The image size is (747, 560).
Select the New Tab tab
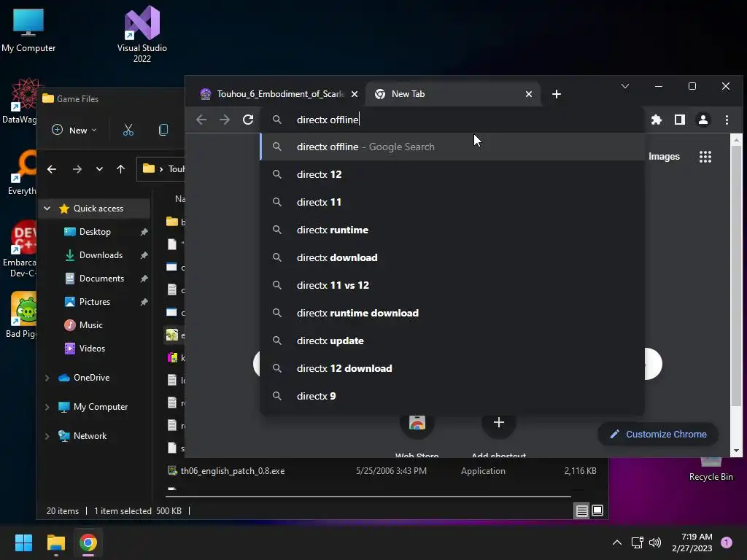[x=452, y=94]
